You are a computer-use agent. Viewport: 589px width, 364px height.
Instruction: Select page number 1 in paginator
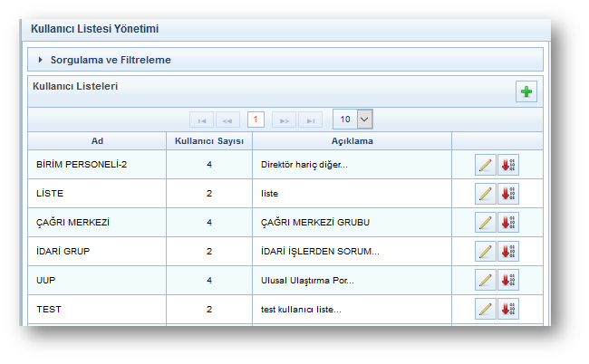(256, 120)
